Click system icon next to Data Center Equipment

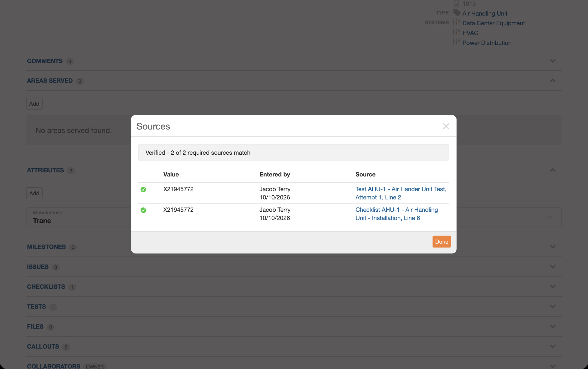456,22
